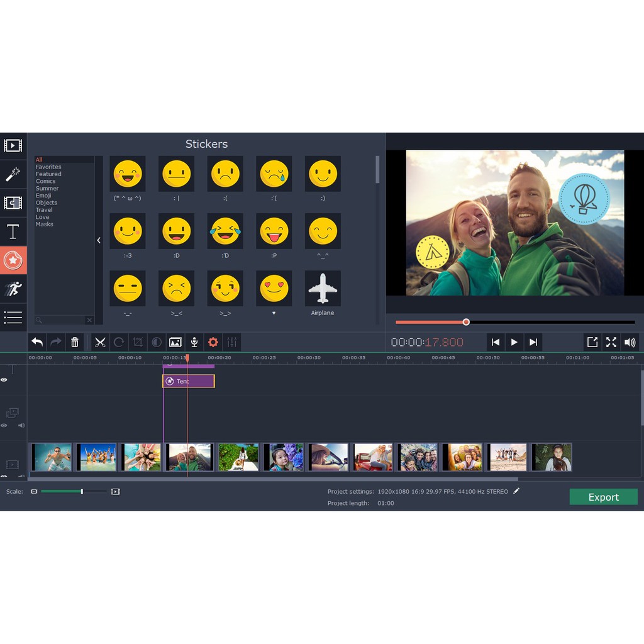Select the Emoji category
The image size is (644, 644).
point(43,196)
